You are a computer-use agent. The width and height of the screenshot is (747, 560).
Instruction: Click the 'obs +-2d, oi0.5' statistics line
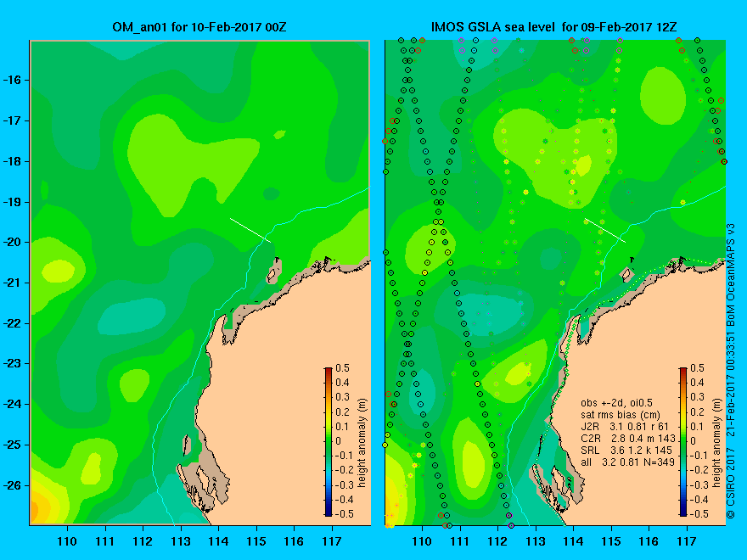click(x=615, y=403)
